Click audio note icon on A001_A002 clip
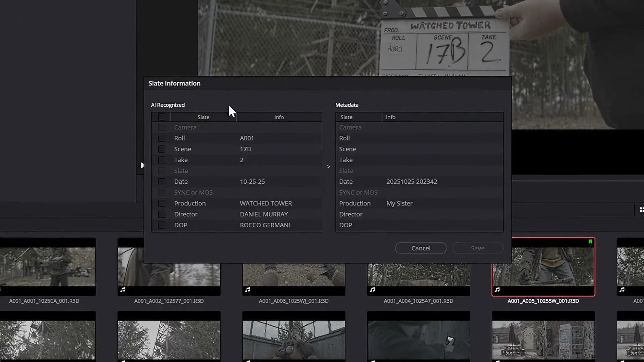Viewport: 644px width, 362px height. (x=123, y=290)
